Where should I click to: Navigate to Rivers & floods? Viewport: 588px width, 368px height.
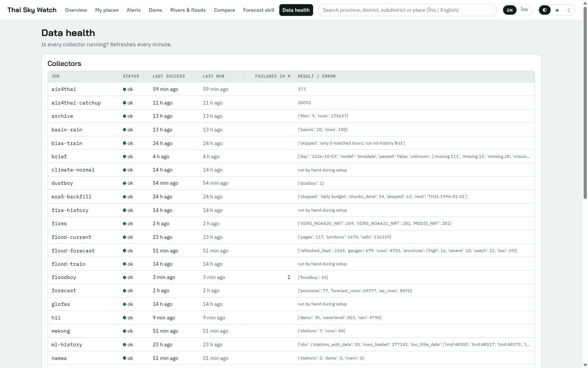point(188,10)
